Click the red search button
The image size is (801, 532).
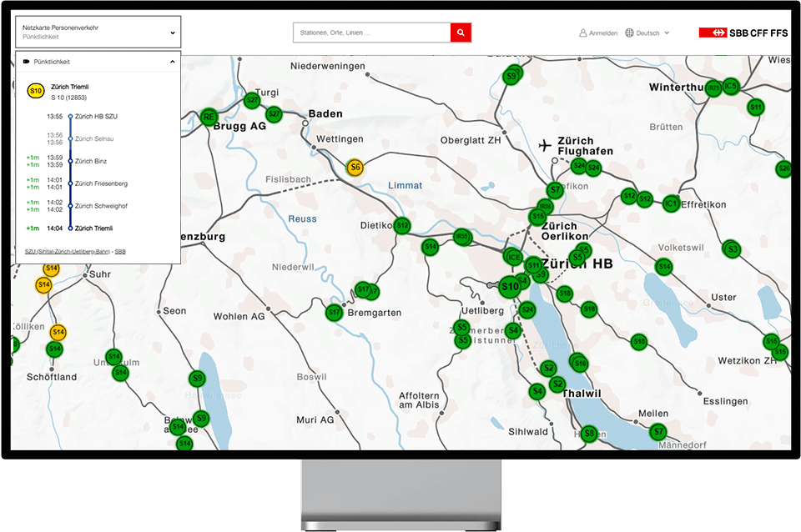pos(460,33)
